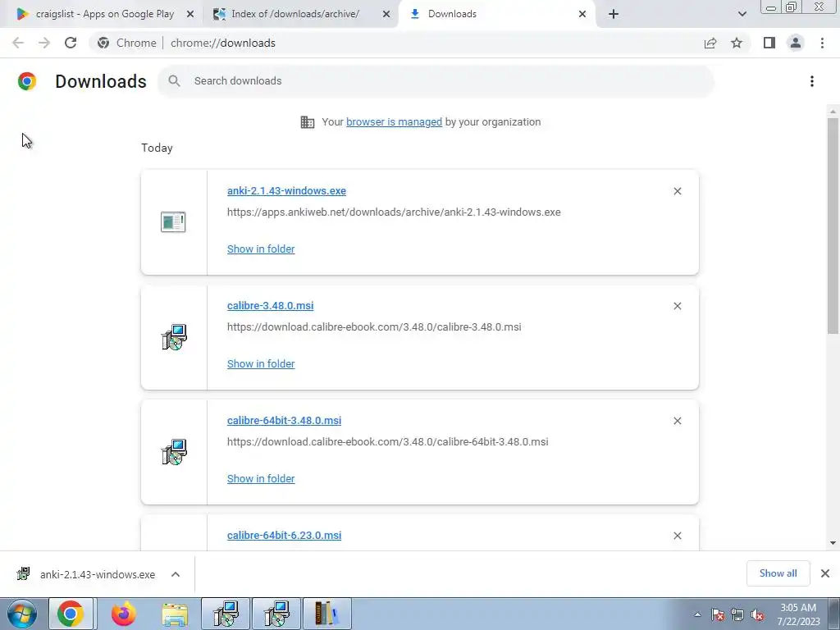Click the browser back arrow
Screen dimensions: 840x630
click(18, 43)
